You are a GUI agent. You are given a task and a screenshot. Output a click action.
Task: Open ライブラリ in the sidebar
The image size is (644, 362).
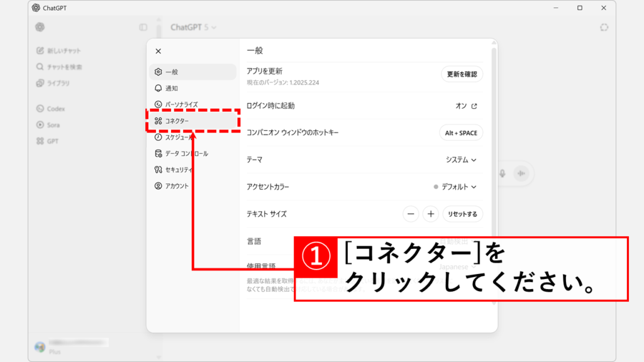pyautogui.click(x=53, y=83)
